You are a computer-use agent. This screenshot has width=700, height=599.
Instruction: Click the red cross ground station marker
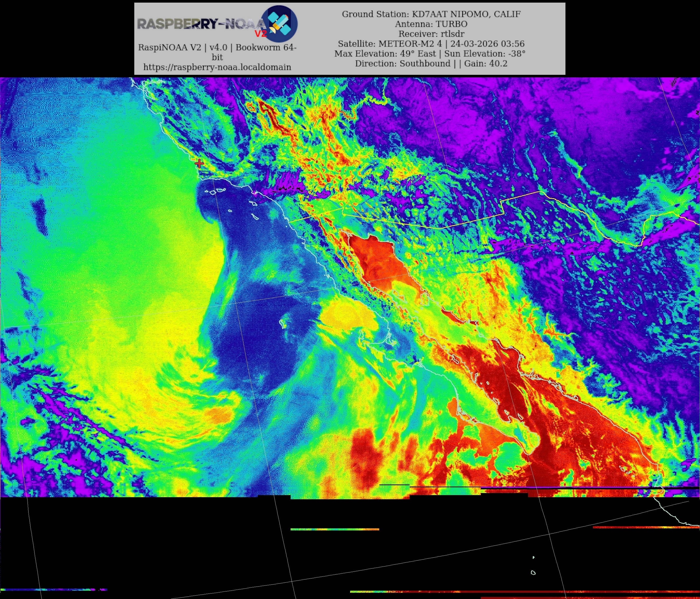199,164
